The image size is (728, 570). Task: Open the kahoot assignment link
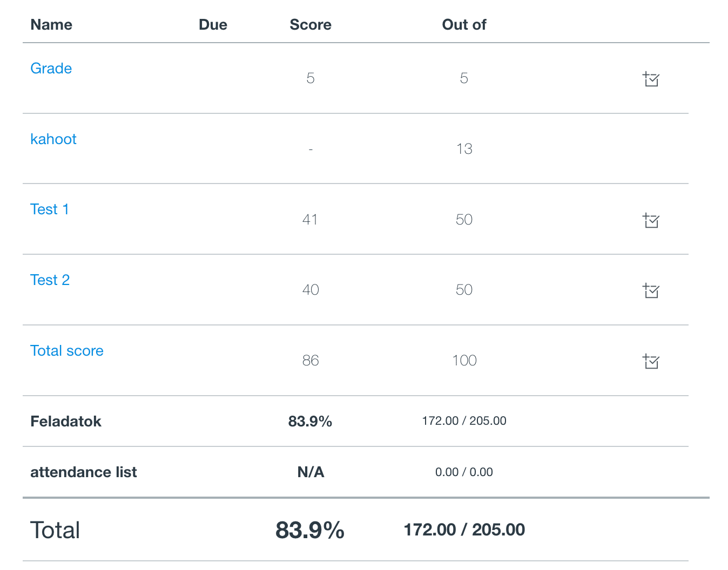[53, 139]
